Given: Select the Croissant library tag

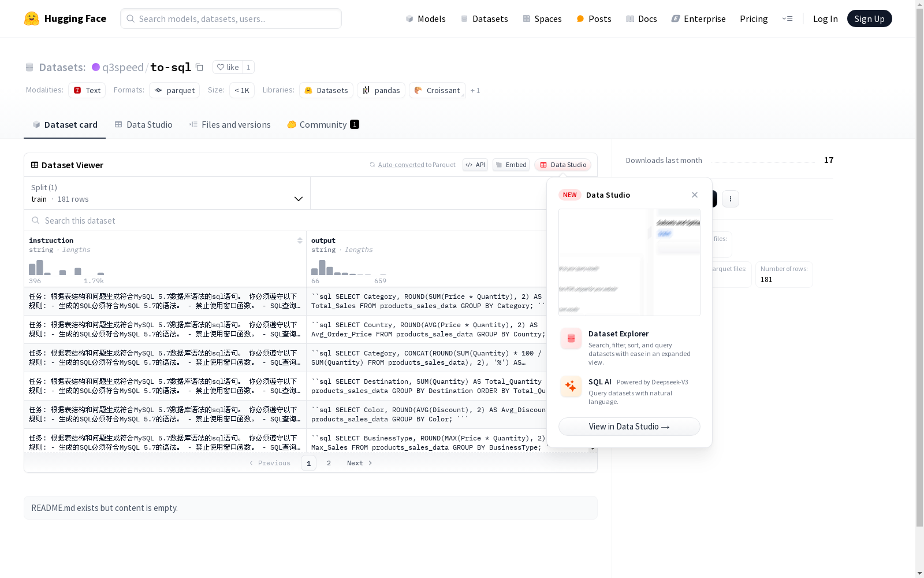Looking at the screenshot, I should [437, 90].
